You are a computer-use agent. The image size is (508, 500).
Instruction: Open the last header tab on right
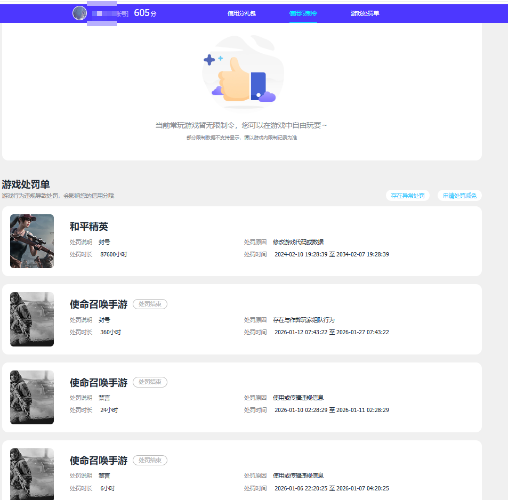(365, 13)
